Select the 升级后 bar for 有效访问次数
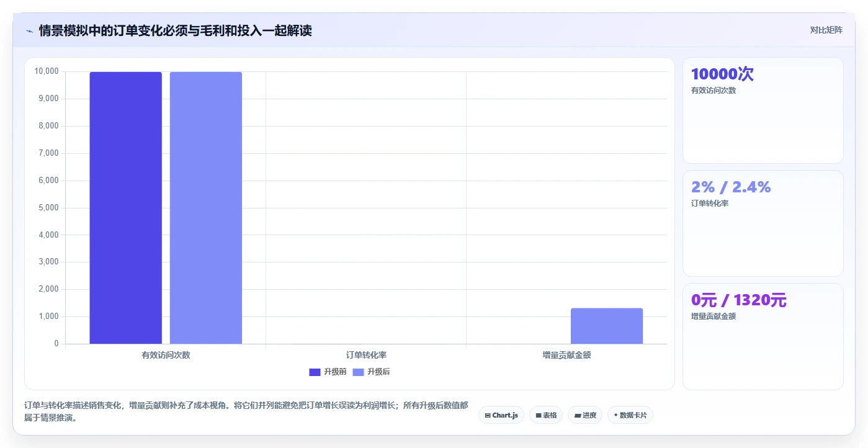The image size is (868, 448). 206,208
